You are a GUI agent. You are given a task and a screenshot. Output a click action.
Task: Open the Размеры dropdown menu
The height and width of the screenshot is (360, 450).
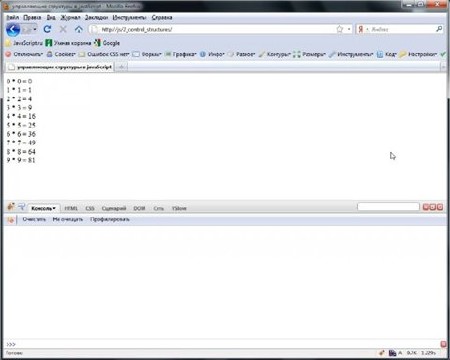pos(309,54)
